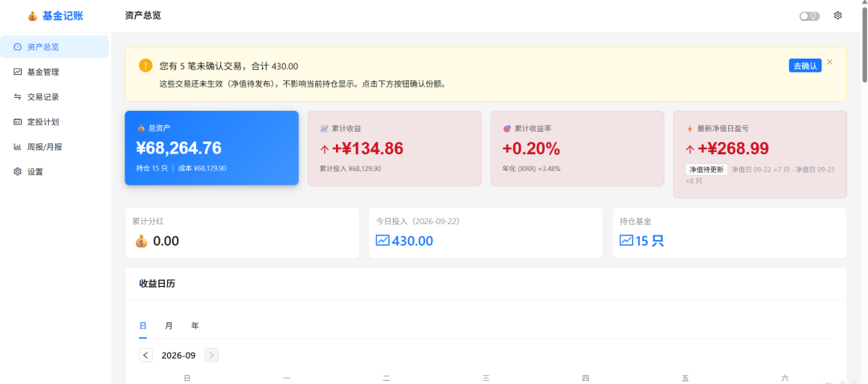Open 定投计划 in the sidebar menu
Image resolution: width=868 pixels, height=384 pixels.
point(55,122)
